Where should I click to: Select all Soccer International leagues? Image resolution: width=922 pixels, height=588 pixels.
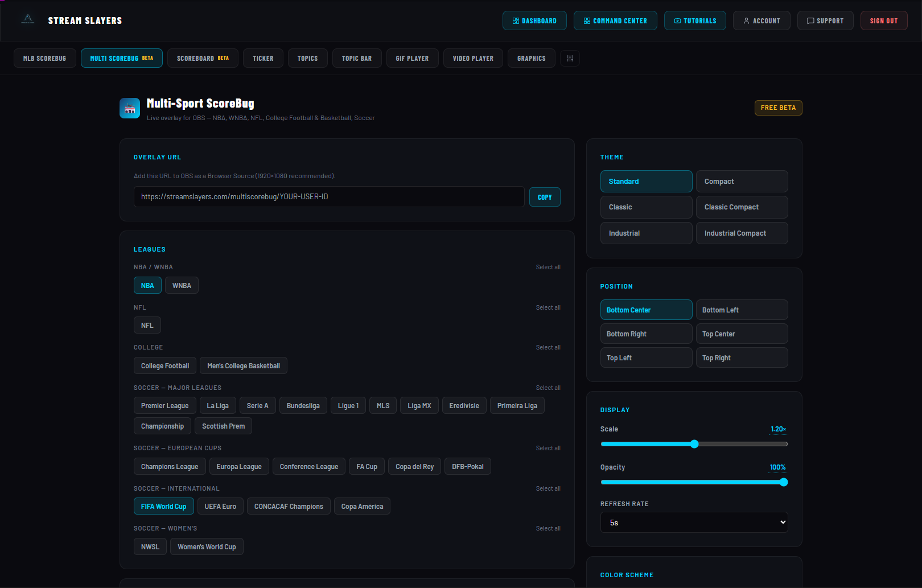(x=548, y=488)
